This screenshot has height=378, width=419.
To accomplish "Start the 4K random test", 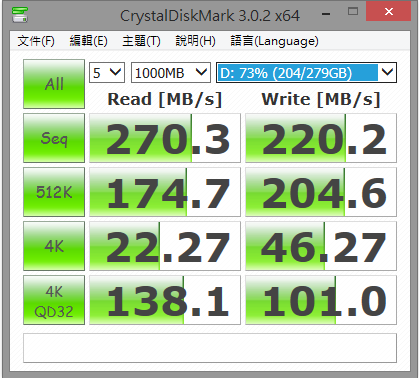I will pos(54,246).
